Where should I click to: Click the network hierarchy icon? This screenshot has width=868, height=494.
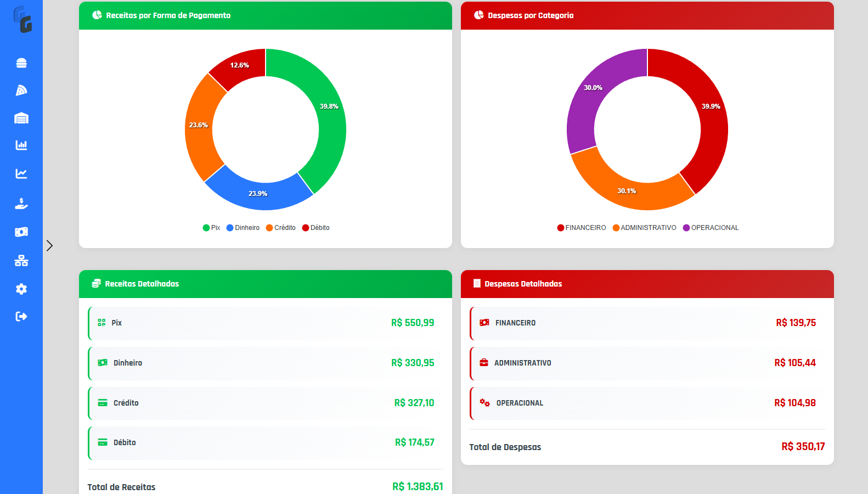pos(21,261)
